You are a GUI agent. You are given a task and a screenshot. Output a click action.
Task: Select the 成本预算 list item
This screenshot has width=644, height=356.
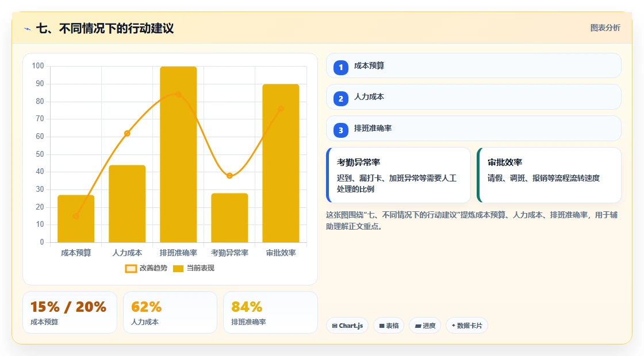click(474, 65)
